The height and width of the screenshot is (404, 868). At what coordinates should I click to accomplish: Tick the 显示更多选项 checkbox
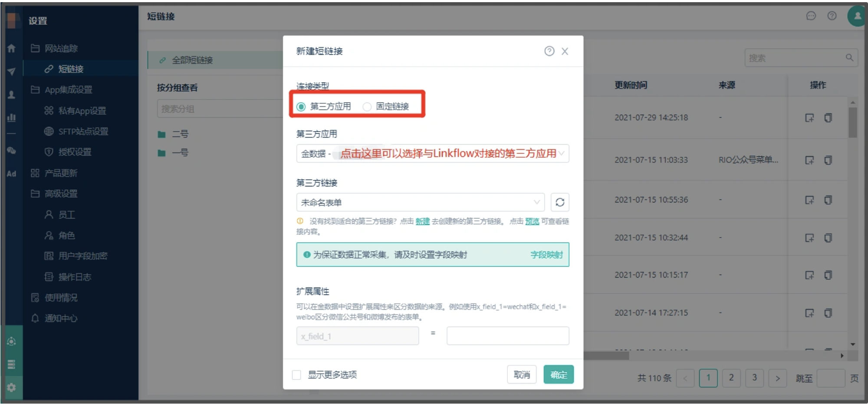pyautogui.click(x=296, y=375)
